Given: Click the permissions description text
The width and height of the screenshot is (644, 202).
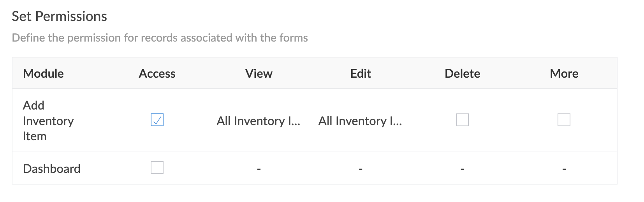Looking at the screenshot, I should click(x=160, y=38).
